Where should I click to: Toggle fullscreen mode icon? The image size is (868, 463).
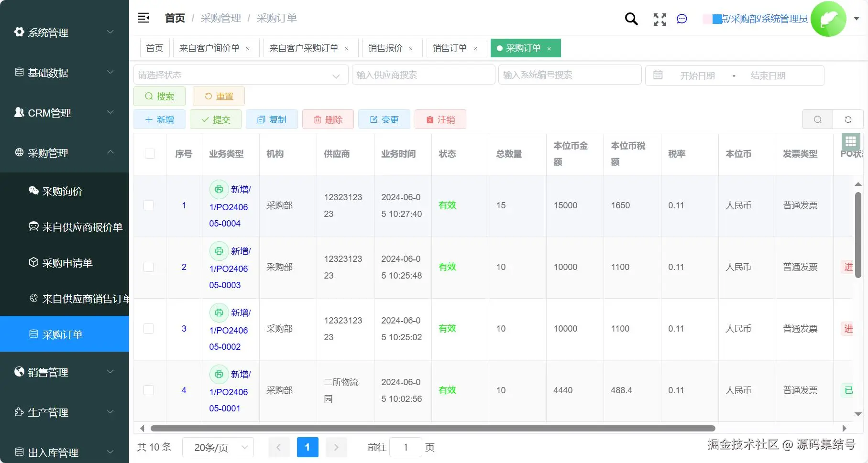tap(659, 19)
